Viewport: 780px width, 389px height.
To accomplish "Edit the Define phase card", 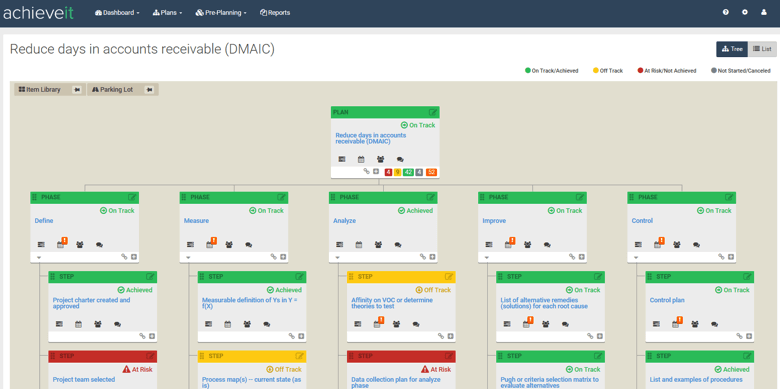I will coord(132,197).
